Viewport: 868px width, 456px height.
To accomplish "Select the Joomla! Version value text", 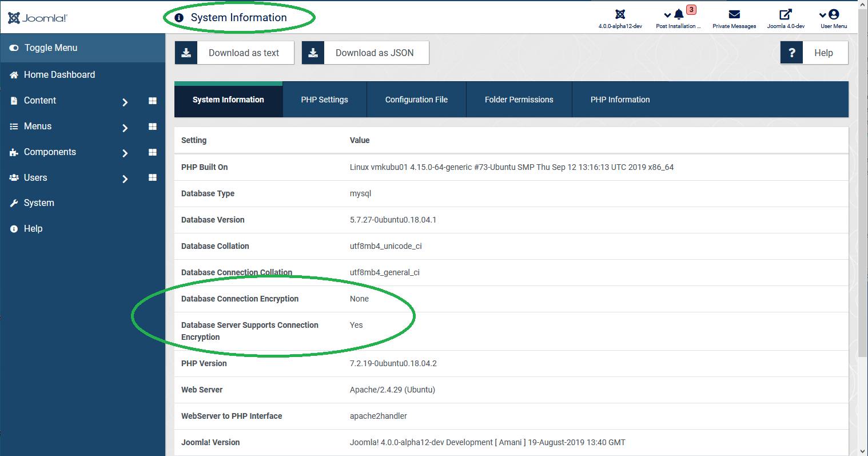I will 488,442.
